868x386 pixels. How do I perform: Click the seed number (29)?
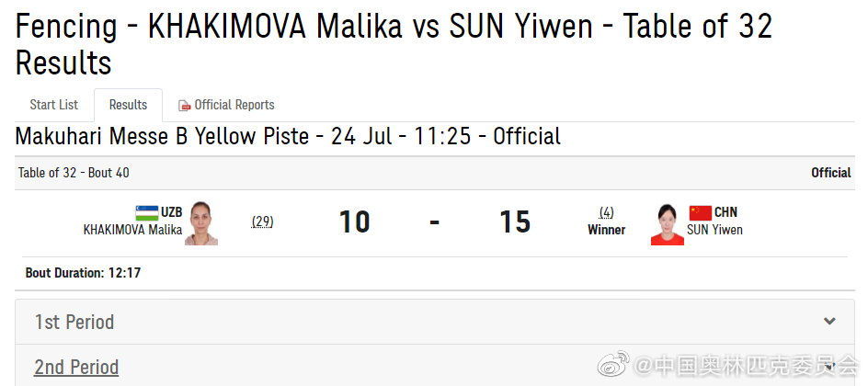coord(262,221)
